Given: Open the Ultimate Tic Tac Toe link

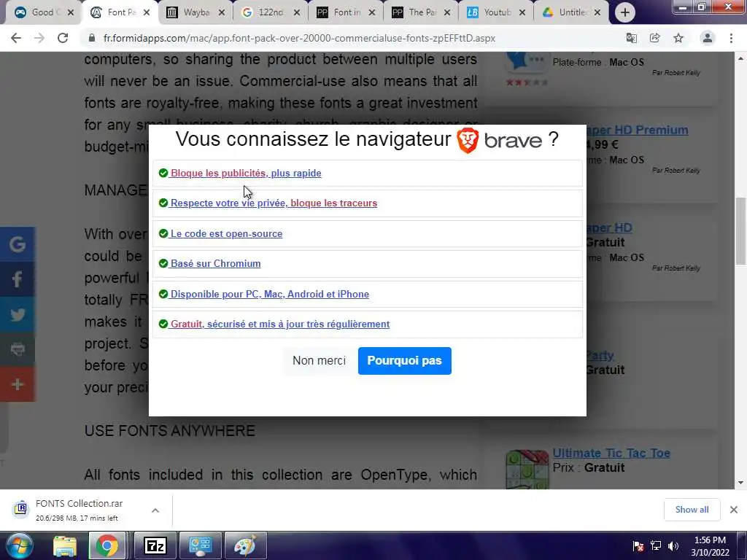Looking at the screenshot, I should coord(611,453).
